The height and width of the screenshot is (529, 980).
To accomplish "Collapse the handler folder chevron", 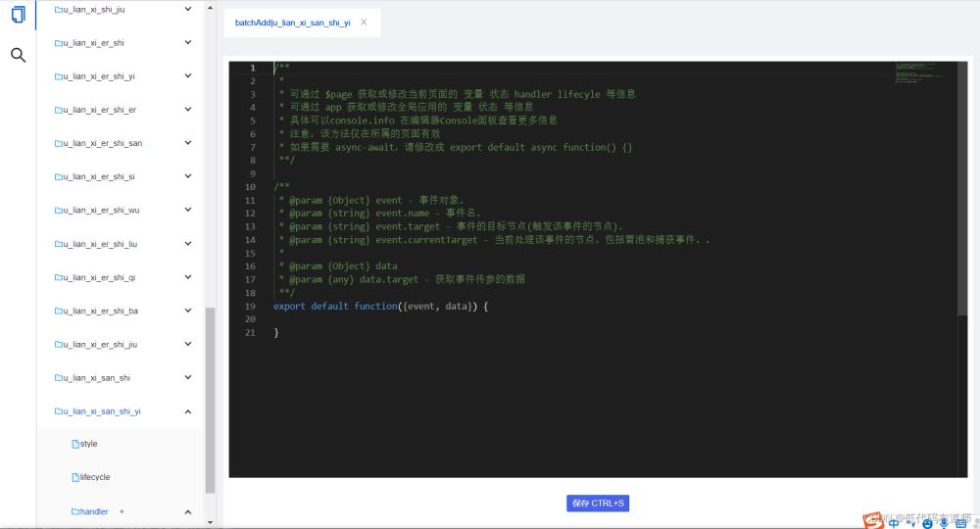I will click(187, 511).
